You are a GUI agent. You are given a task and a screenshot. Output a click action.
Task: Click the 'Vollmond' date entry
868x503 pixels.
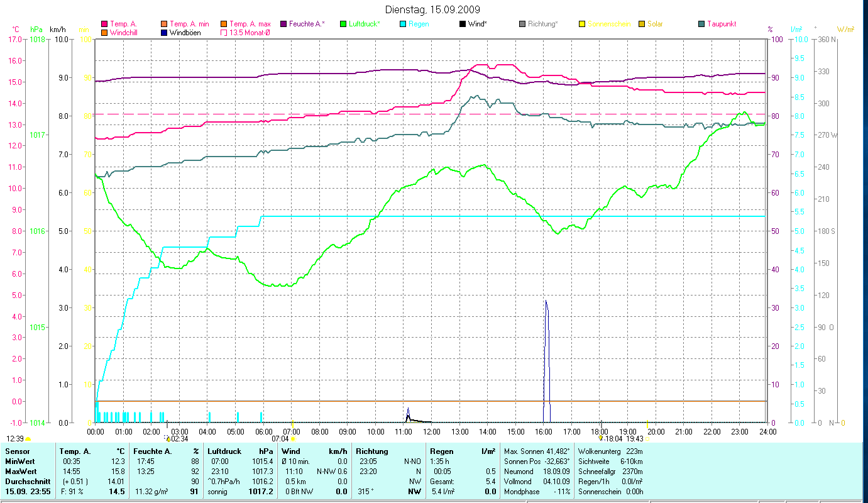pyautogui.click(x=537, y=482)
